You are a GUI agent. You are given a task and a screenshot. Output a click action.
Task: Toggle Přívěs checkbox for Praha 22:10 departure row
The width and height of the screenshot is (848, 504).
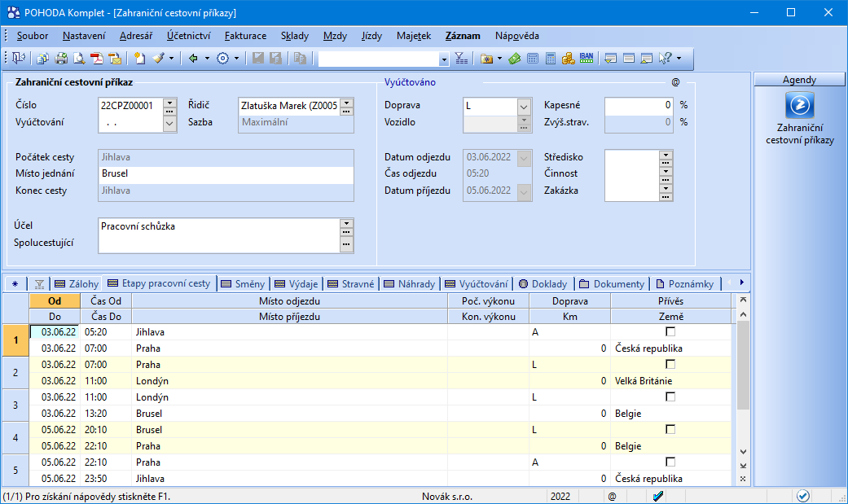[x=670, y=462]
